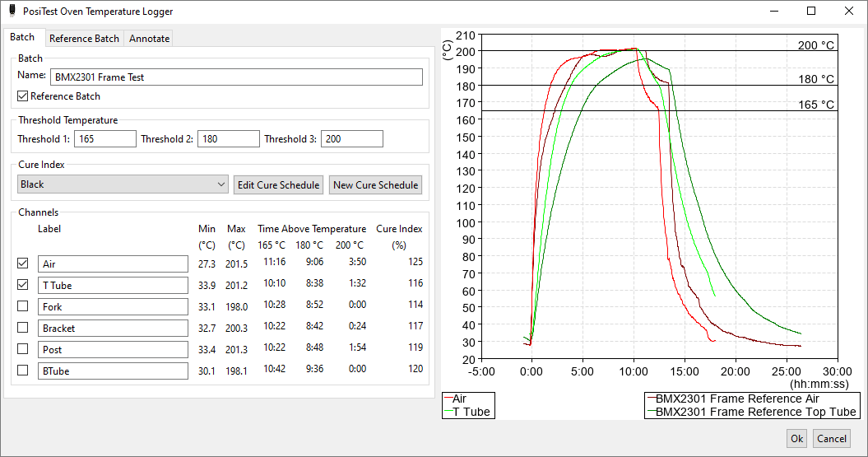Click the BMX2301 Frame Reference Top Tube legend
This screenshot has width=868, height=457.
pyautogui.click(x=752, y=413)
